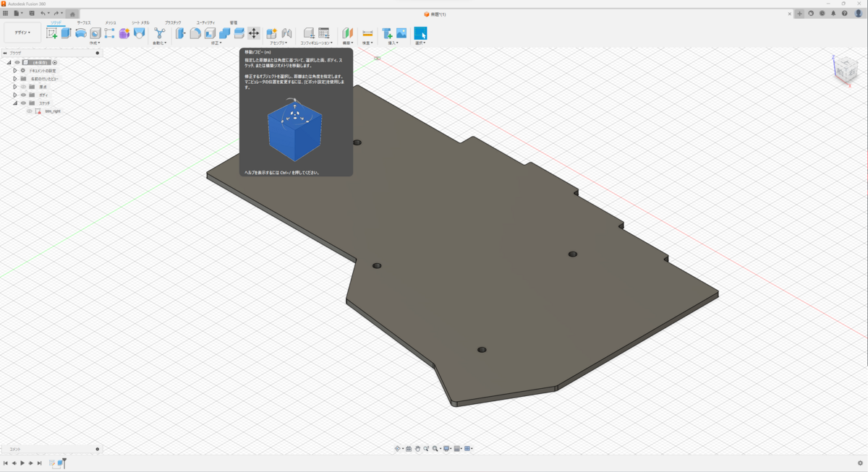Toggle visibility of the スケッチ folder
The height and width of the screenshot is (472, 868).
click(23, 103)
